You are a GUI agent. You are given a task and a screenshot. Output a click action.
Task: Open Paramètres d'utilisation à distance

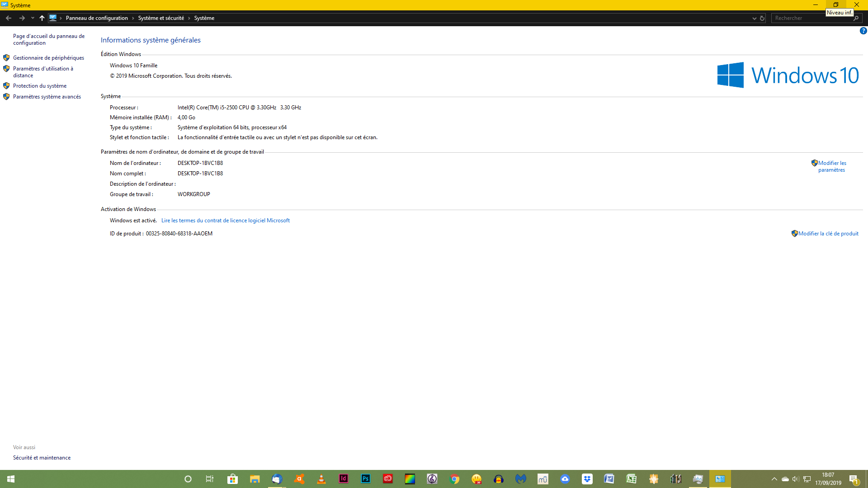43,72
